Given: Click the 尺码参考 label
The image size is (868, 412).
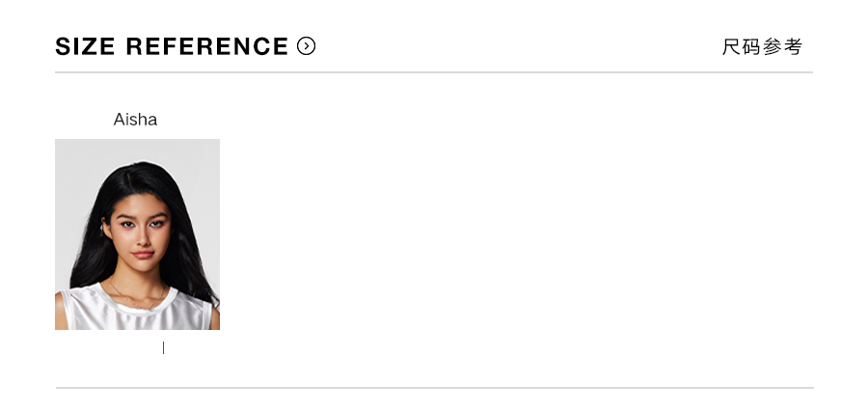Looking at the screenshot, I should coord(762,46).
